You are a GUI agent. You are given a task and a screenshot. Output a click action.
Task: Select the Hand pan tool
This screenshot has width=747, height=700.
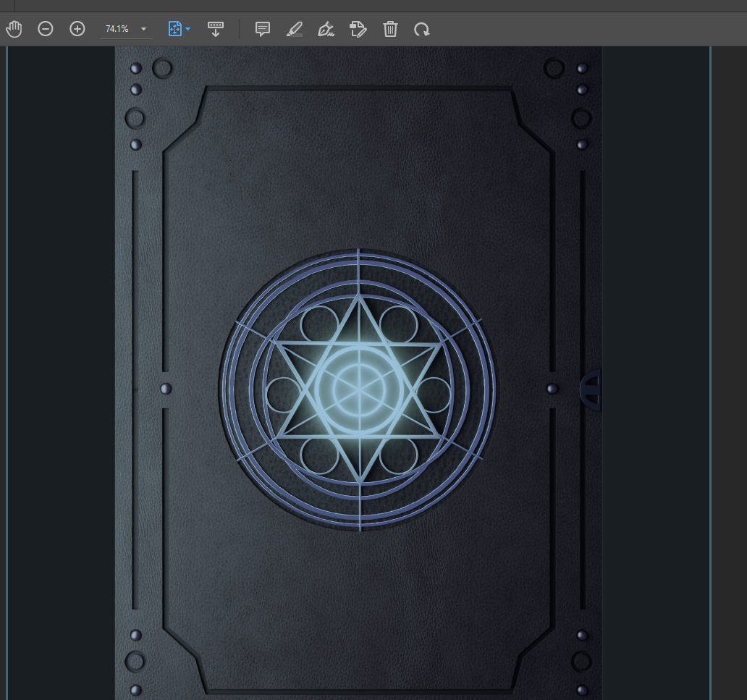(x=14, y=29)
